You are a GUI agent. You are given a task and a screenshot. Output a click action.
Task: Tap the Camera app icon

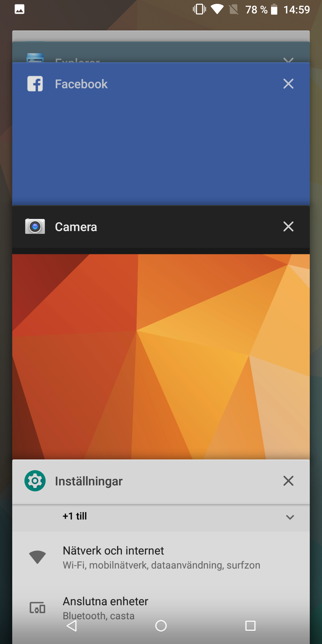[35, 227]
